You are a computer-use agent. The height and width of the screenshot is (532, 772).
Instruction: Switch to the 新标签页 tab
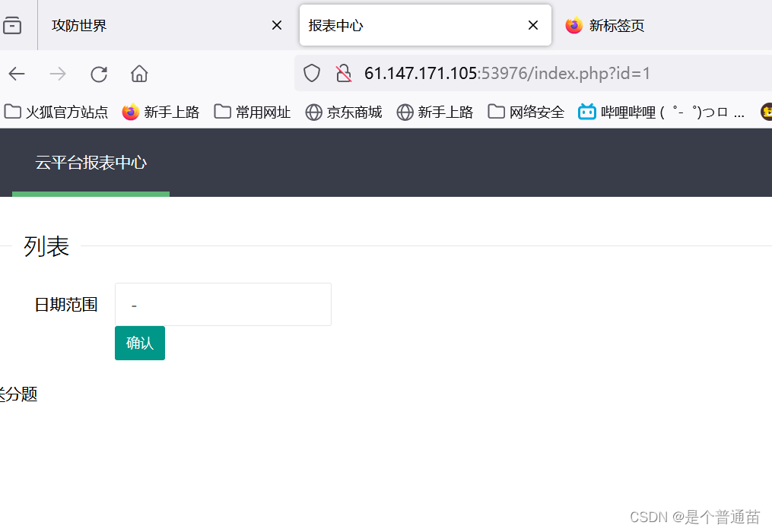(x=616, y=25)
